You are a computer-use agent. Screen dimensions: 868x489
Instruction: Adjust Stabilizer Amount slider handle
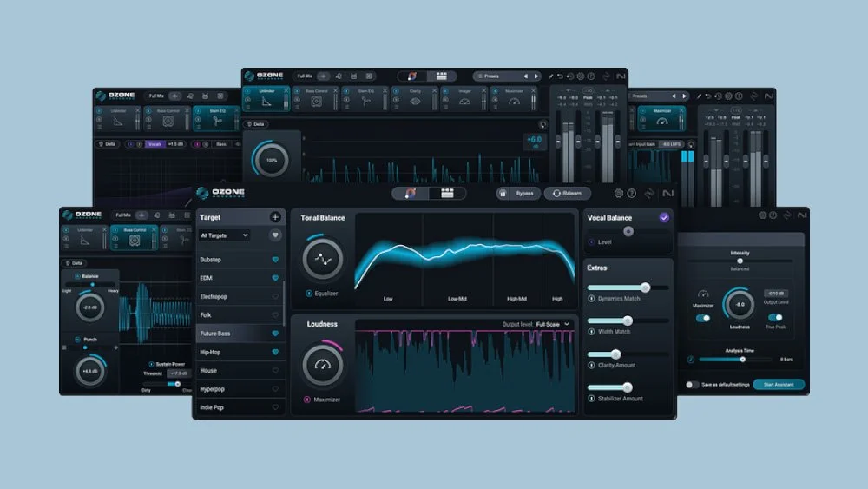[x=628, y=387]
